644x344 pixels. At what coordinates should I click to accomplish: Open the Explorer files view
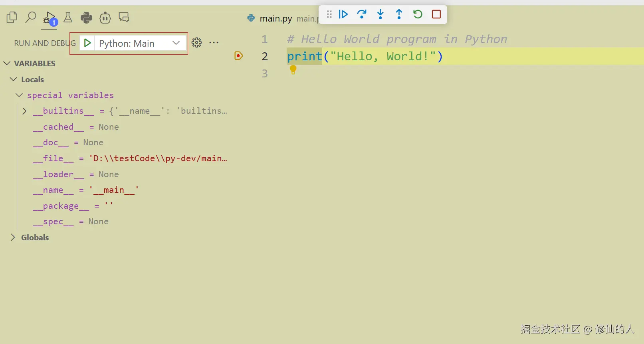(12, 18)
